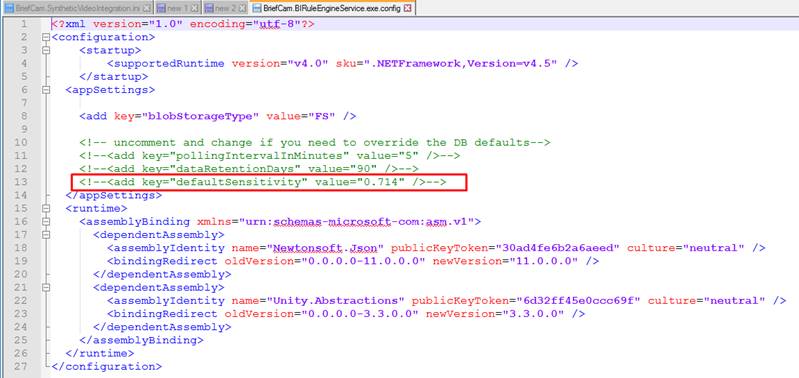Image resolution: width=799 pixels, height=378 pixels.
Task: Click the "defaultSensitivity" key text
Action: (238, 182)
